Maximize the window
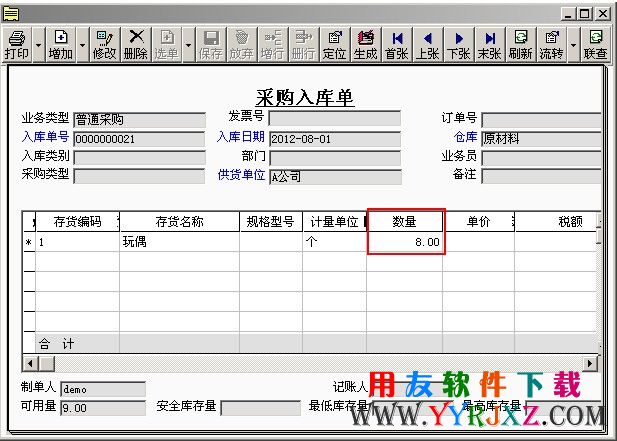The width and height of the screenshot is (617, 441). coord(585,15)
